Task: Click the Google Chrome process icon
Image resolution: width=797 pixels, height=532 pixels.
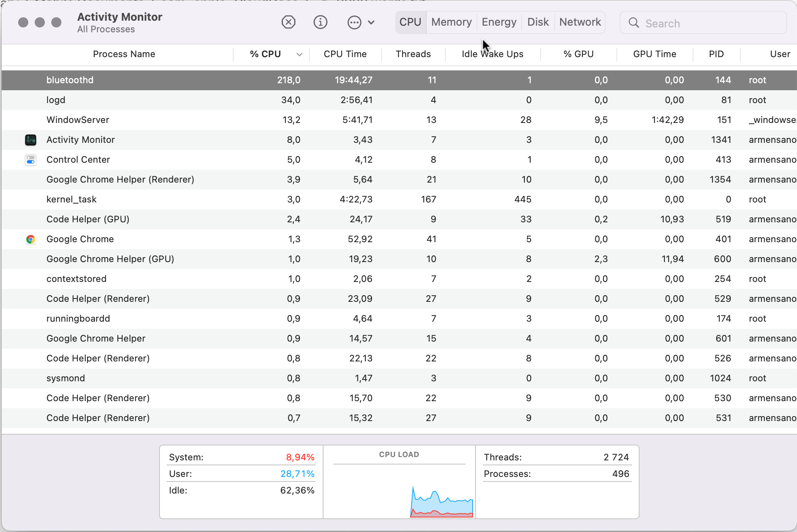Action: (31, 239)
